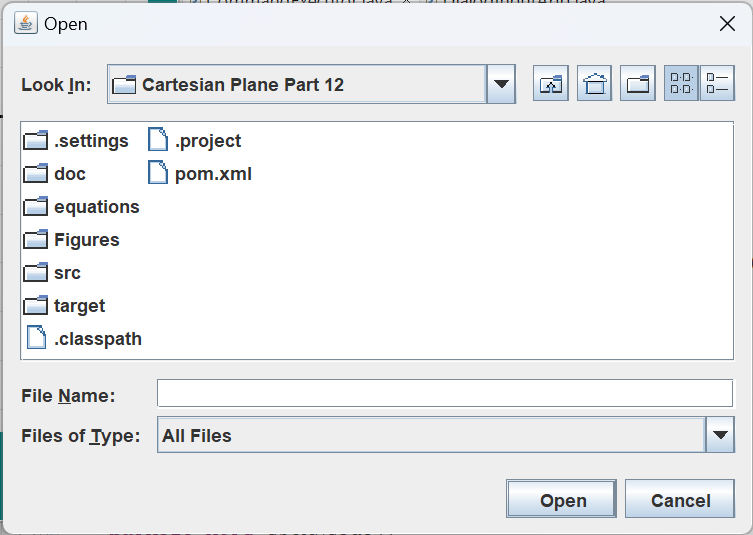The height and width of the screenshot is (535, 753).
Task: Select the target folder
Action: click(x=79, y=306)
